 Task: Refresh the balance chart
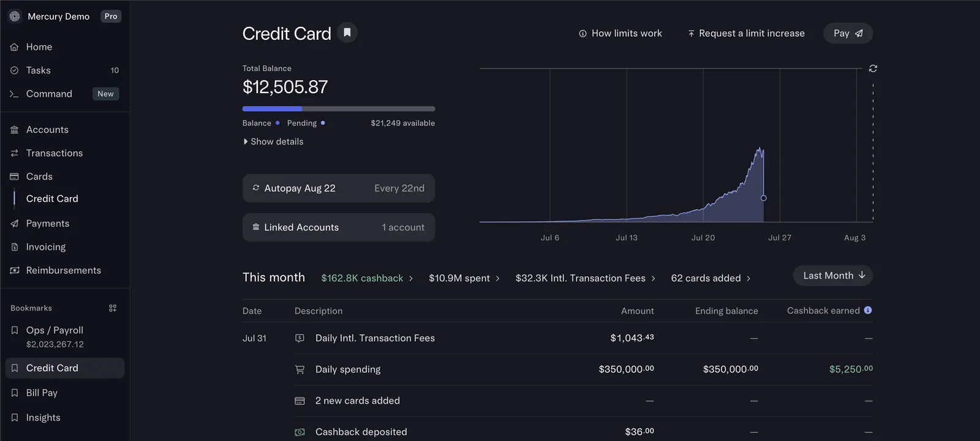873,69
